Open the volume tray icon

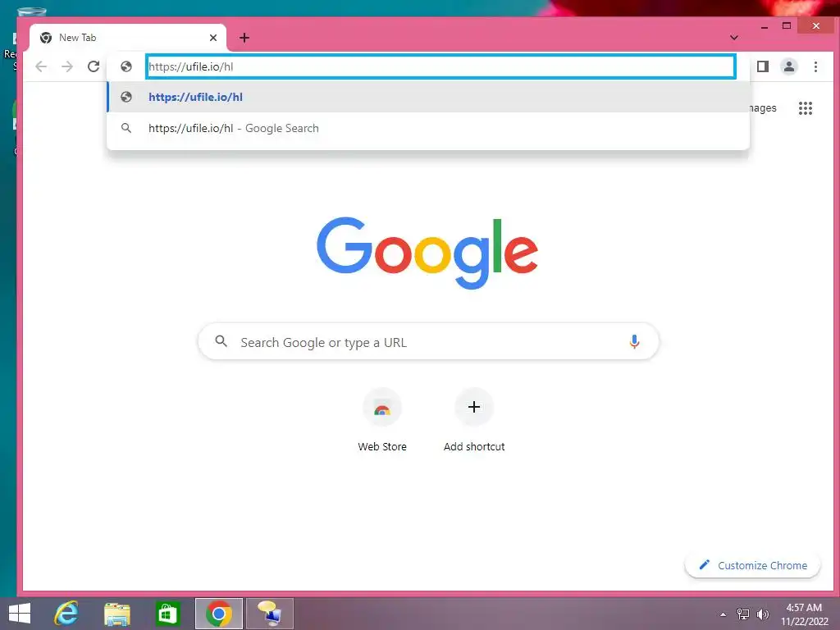pyautogui.click(x=763, y=614)
